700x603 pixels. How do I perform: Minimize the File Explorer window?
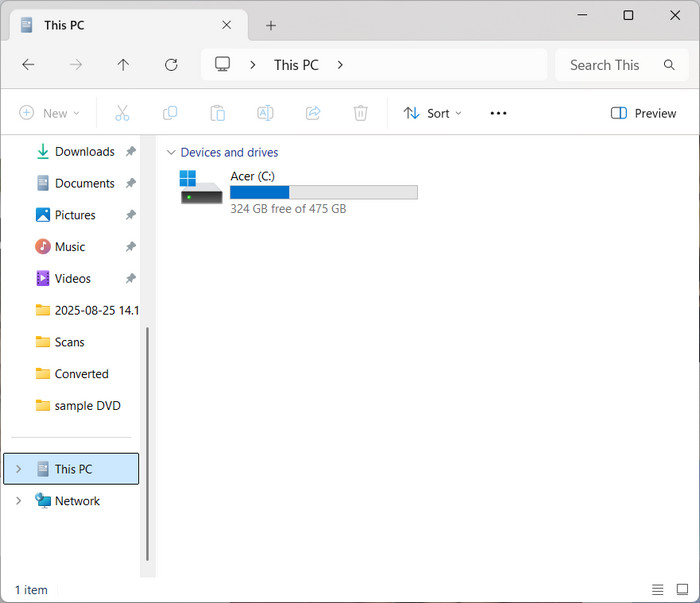(x=582, y=15)
